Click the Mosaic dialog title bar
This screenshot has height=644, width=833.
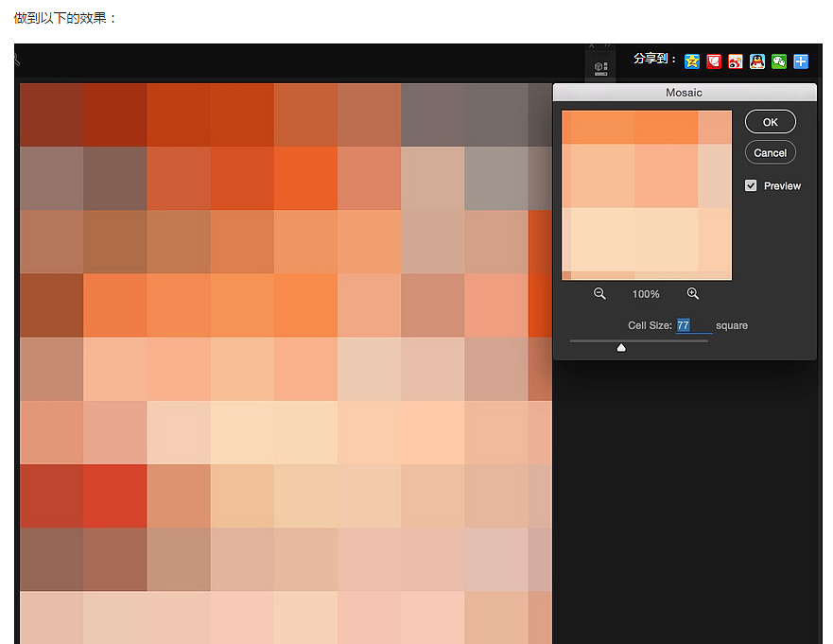coord(685,93)
